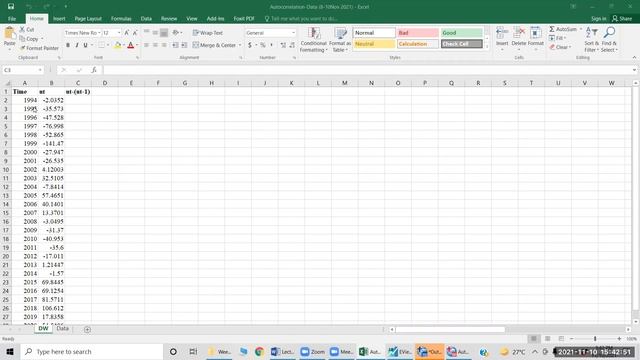Apply the Good cell style
The image size is (640, 360).
[x=462, y=33]
